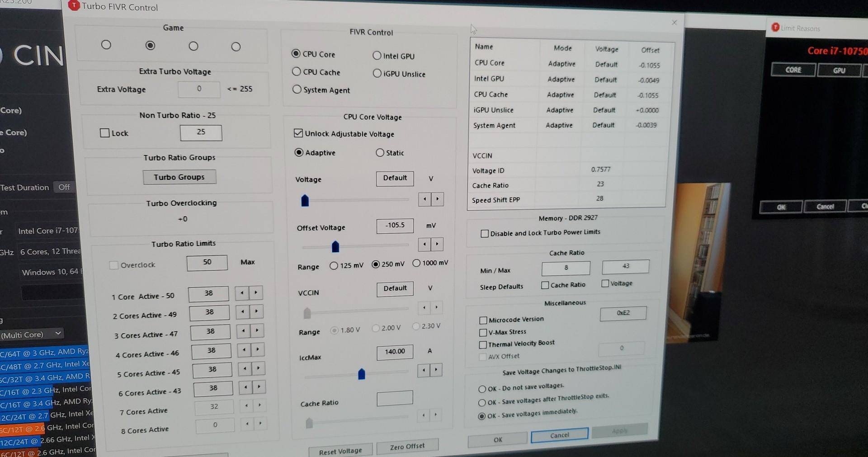The height and width of the screenshot is (457, 868).
Task: Click decrease arrow for 3 Cores Active ratio
Action: [244, 331]
